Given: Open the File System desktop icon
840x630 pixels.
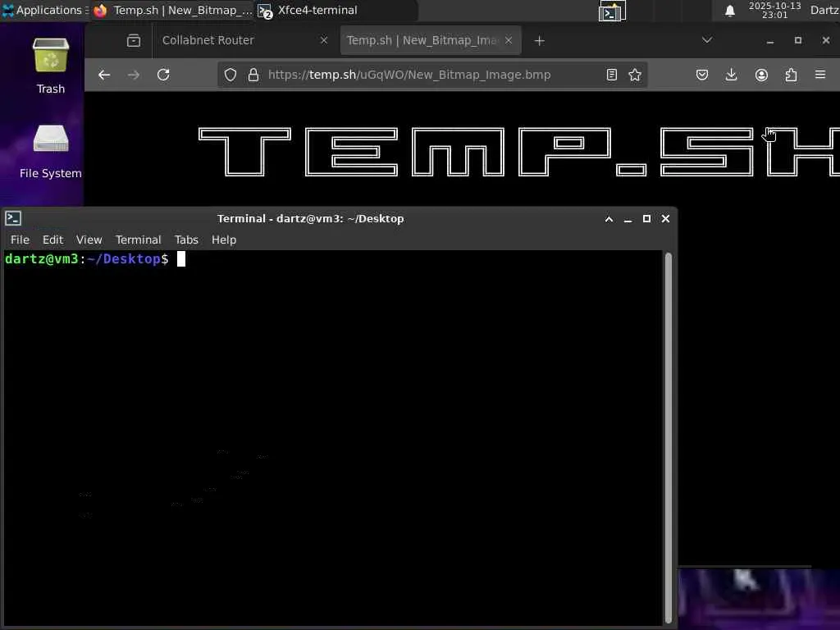Looking at the screenshot, I should 51,152.
